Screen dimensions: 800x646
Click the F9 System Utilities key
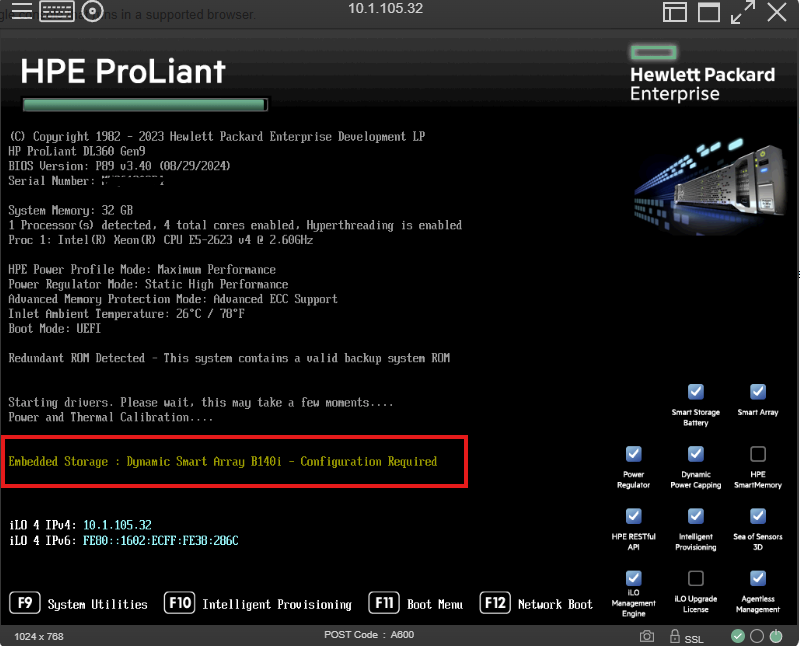[x=24, y=603]
